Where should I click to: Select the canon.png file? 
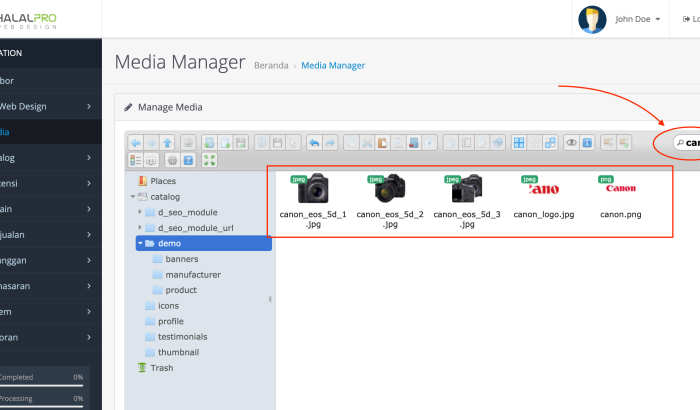621,197
